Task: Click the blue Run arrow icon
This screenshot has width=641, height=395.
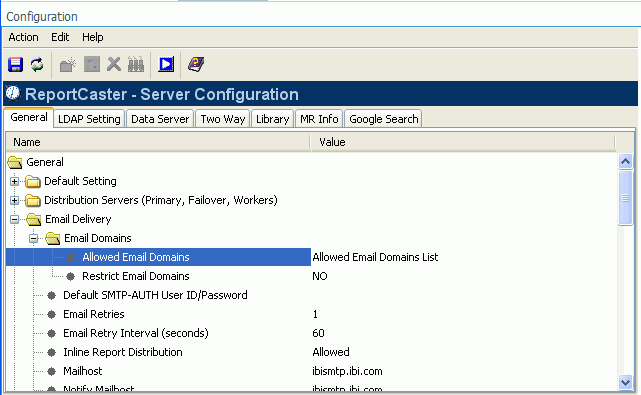Action: [166, 64]
